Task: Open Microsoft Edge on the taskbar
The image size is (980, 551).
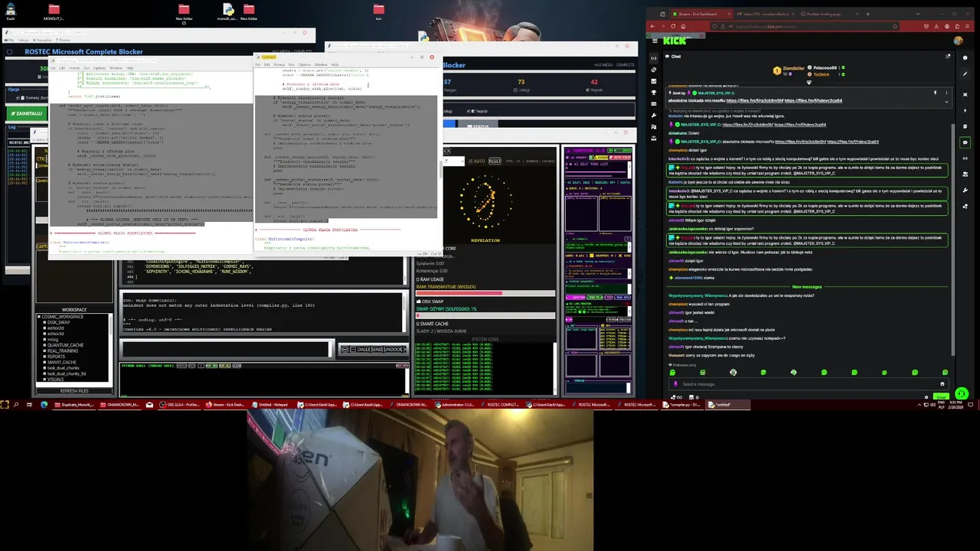Action: click(x=44, y=404)
